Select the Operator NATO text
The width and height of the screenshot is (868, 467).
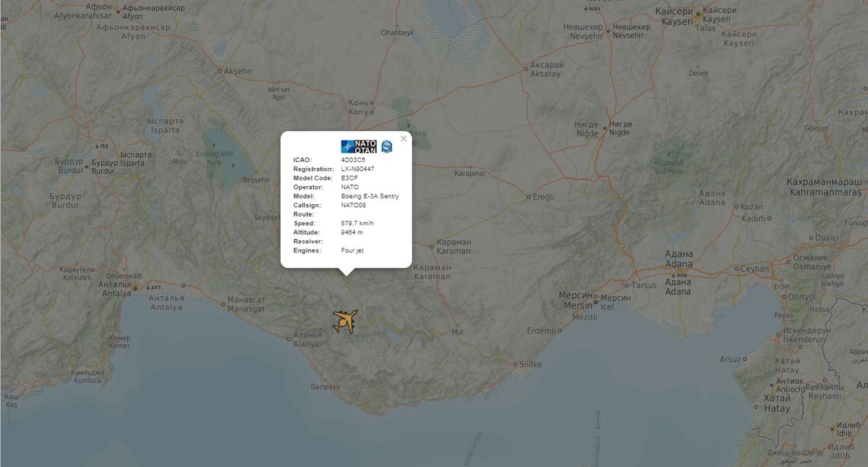[350, 187]
